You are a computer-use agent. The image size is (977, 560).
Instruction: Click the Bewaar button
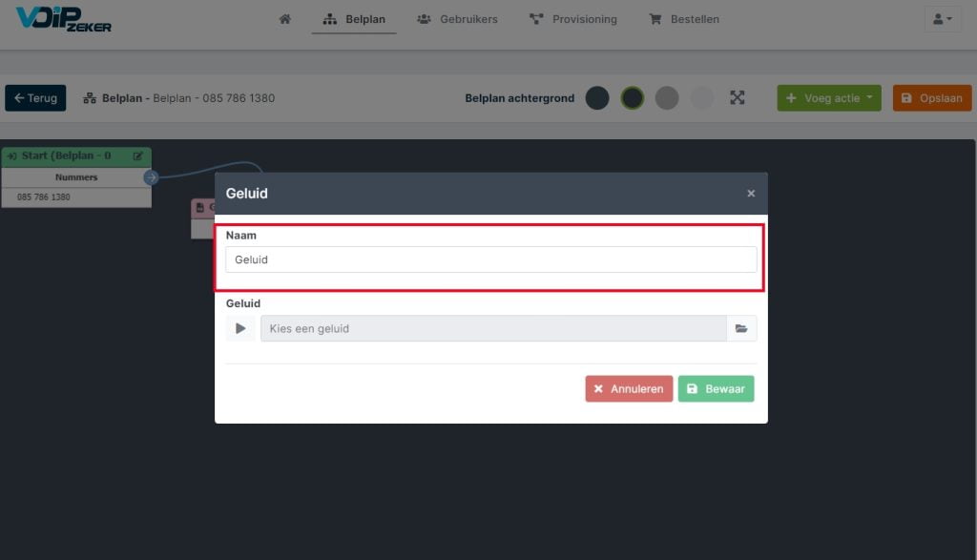click(716, 388)
